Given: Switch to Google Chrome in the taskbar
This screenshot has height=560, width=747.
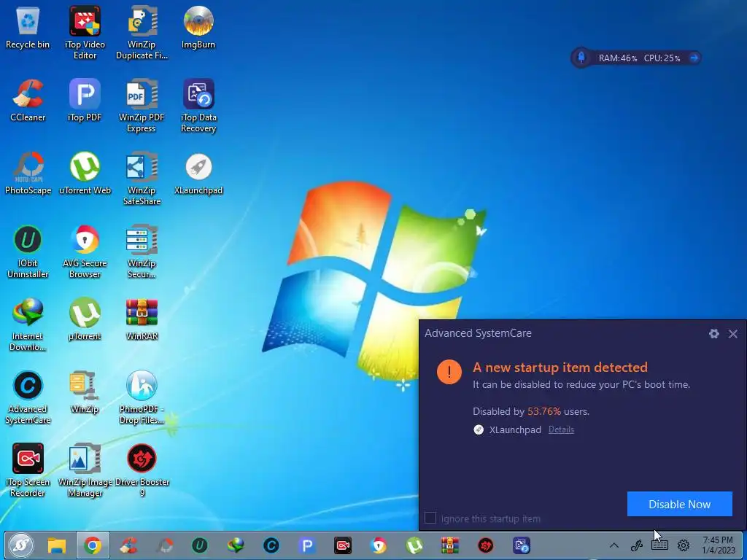Looking at the screenshot, I should pos(93,545).
